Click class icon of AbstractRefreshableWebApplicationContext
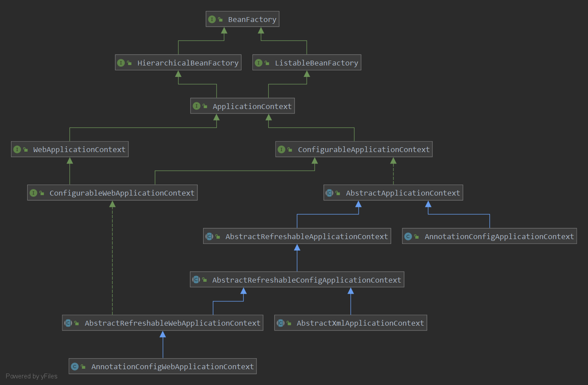588x385 pixels. pos(68,323)
